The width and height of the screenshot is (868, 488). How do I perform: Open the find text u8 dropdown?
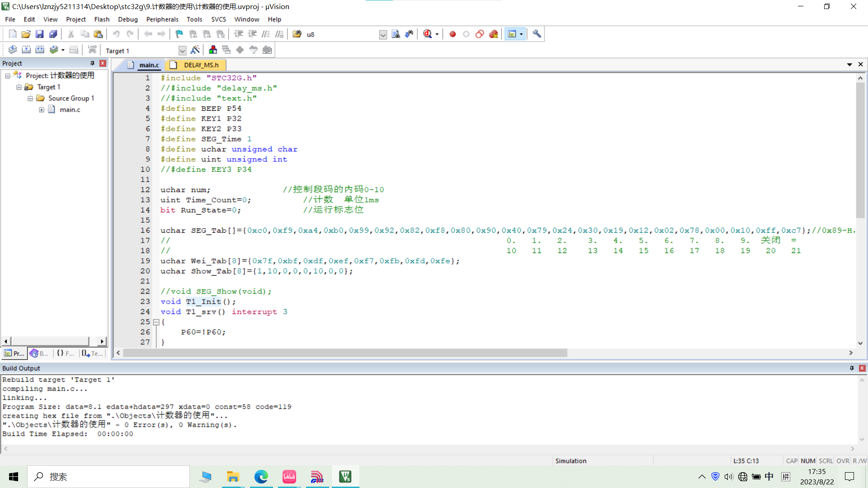[383, 35]
